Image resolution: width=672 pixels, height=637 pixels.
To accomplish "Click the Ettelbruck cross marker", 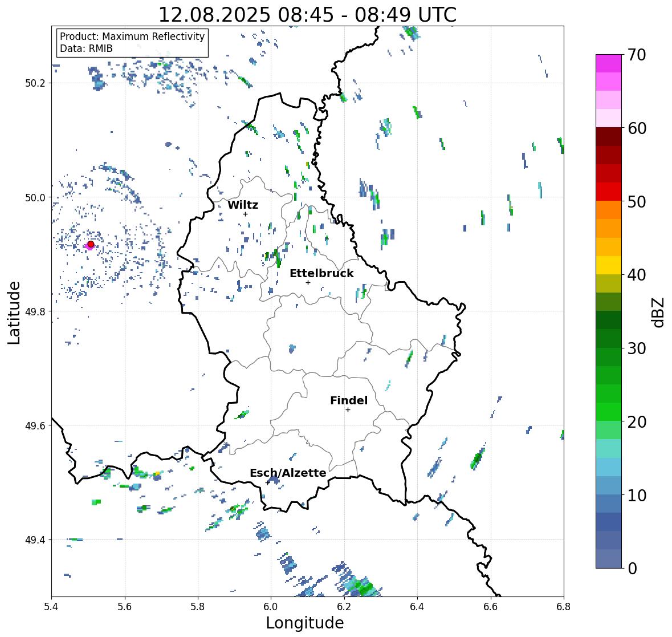I will click(308, 282).
